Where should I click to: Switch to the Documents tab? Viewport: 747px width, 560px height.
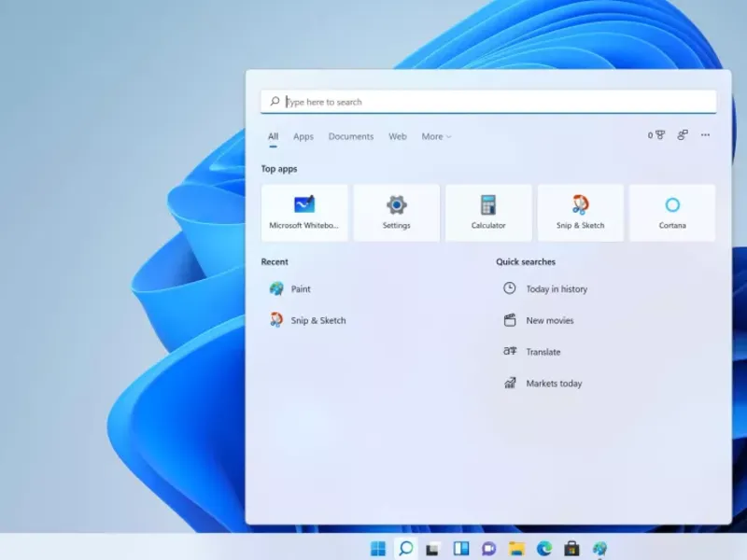[351, 136]
